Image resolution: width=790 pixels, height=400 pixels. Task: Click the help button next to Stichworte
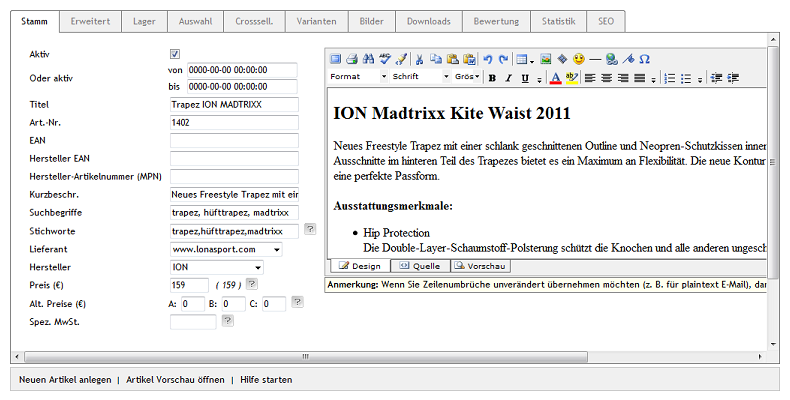310,229
